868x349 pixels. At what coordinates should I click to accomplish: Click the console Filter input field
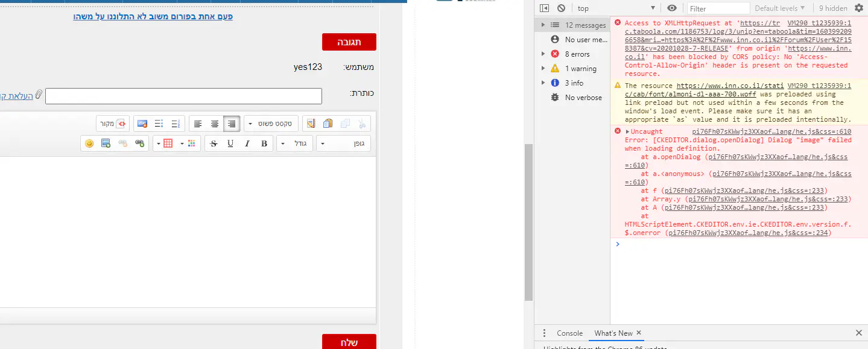(x=718, y=8)
